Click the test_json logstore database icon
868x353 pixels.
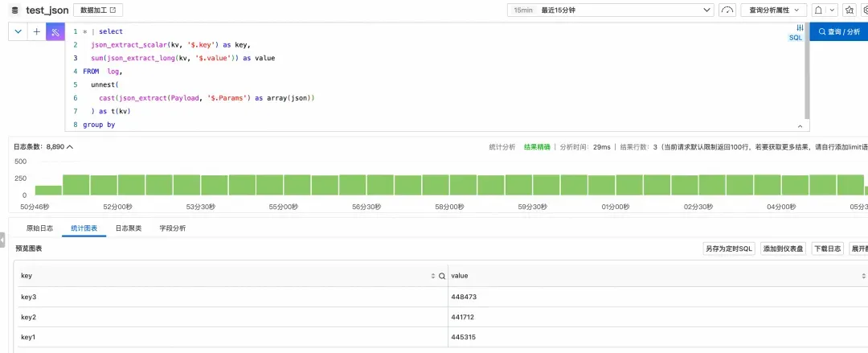point(15,10)
